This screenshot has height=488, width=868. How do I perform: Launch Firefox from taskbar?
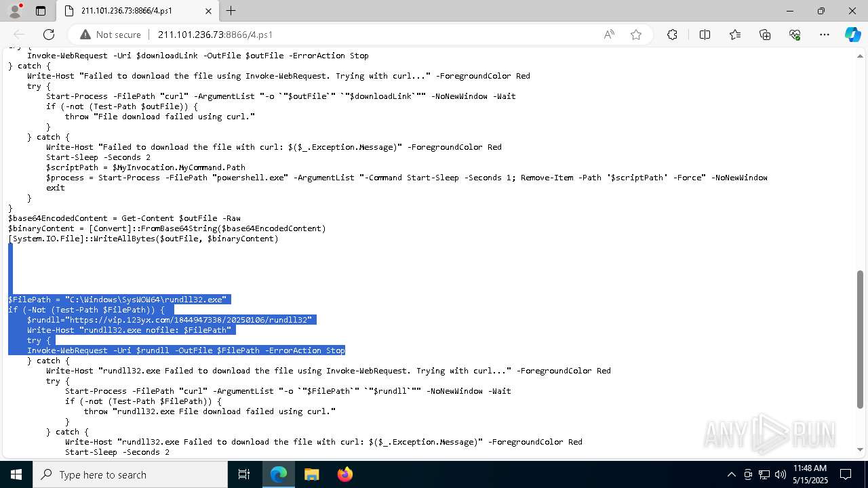pos(344,474)
